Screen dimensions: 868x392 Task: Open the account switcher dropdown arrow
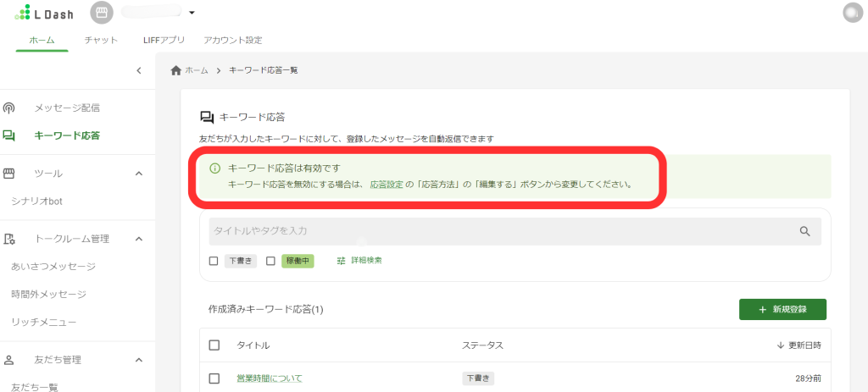tap(192, 13)
